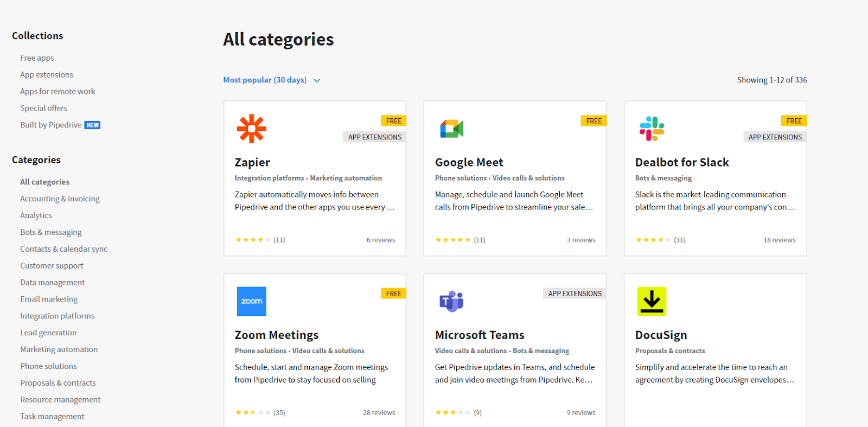The image size is (868, 427).
Task: Click the Google Meet description text card
Action: 514,201
